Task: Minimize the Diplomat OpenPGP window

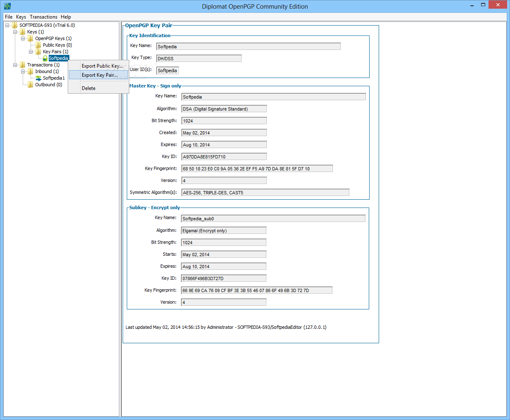Action: pos(472,5)
